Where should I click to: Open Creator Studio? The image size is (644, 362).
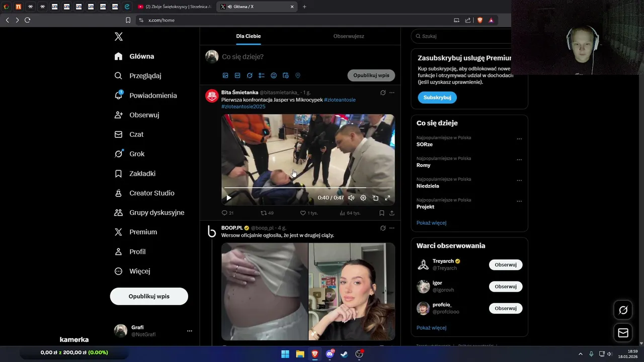point(144,193)
